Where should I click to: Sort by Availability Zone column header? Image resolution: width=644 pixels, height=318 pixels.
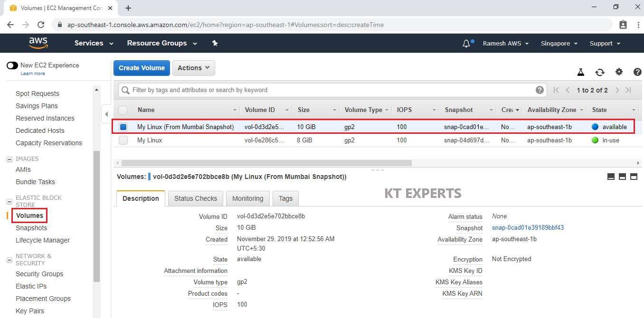(x=551, y=110)
